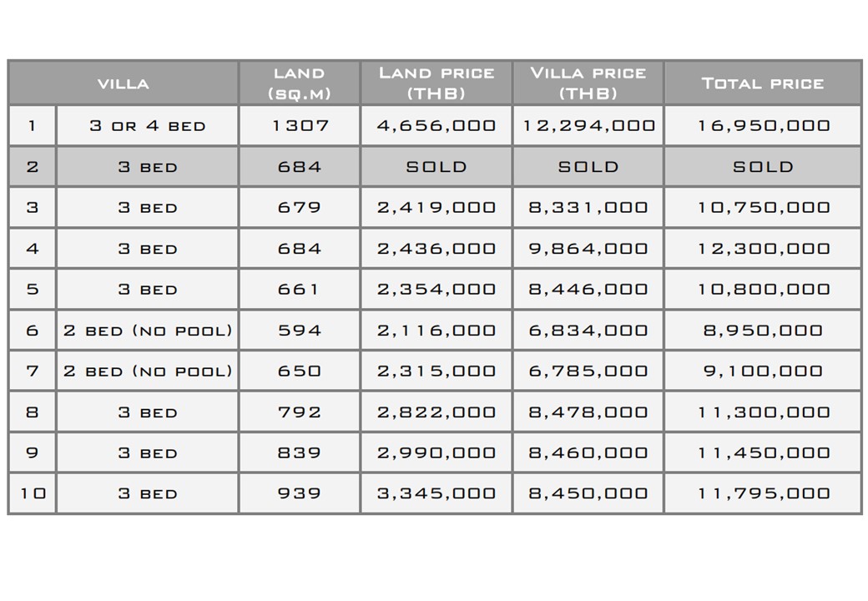Select the Villa Price (THB) header

588,83
